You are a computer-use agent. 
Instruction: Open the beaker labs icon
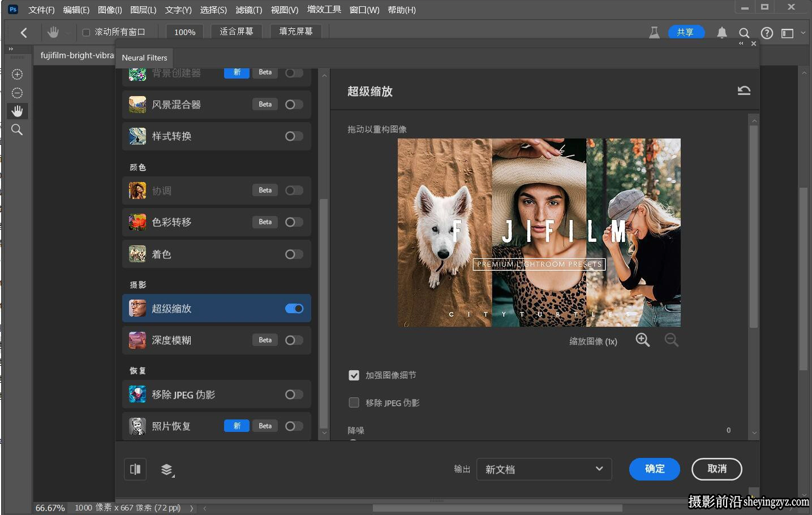[x=654, y=33]
